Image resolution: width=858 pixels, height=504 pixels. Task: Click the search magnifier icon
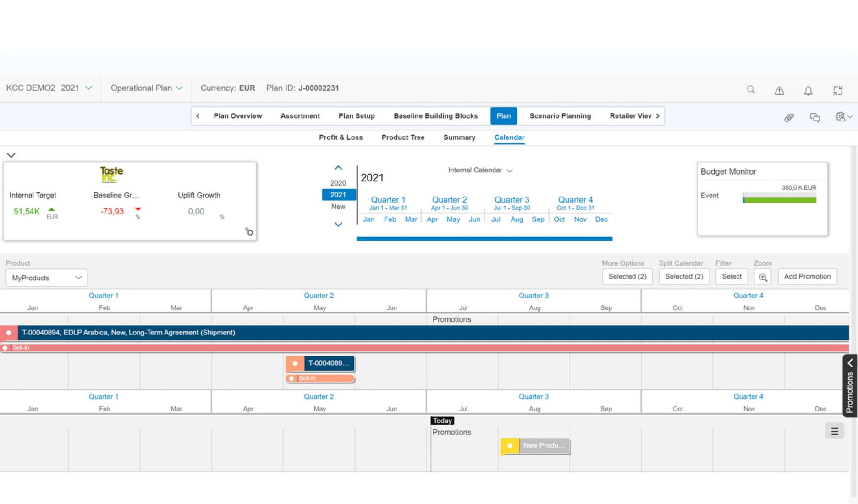pos(751,90)
